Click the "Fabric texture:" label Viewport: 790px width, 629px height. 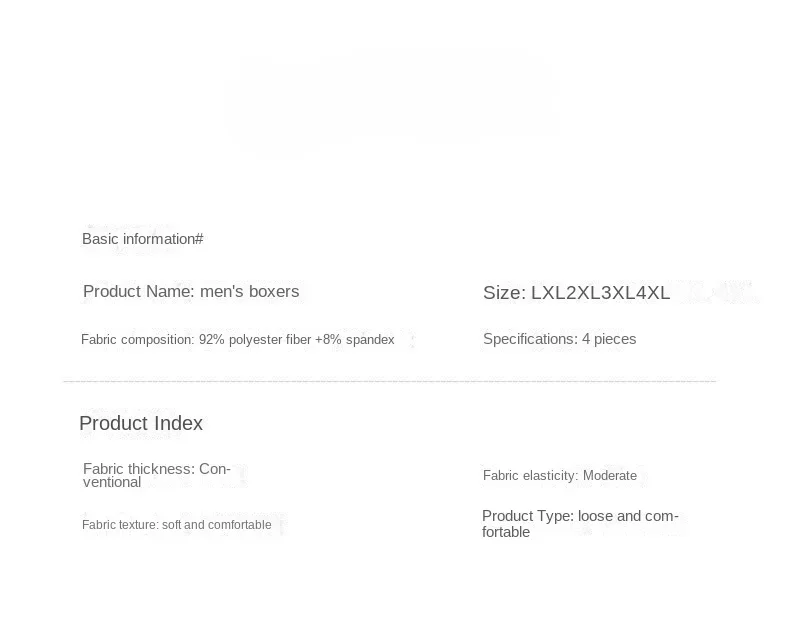(x=119, y=525)
